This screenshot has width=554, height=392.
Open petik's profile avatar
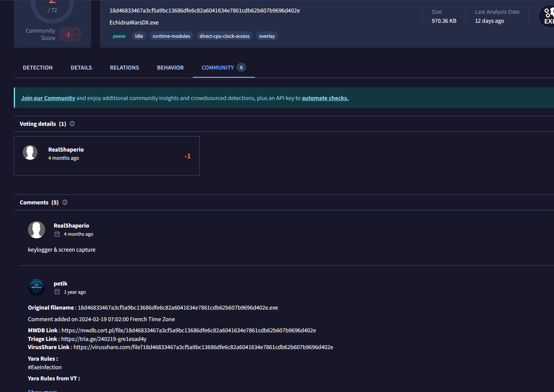(37, 287)
